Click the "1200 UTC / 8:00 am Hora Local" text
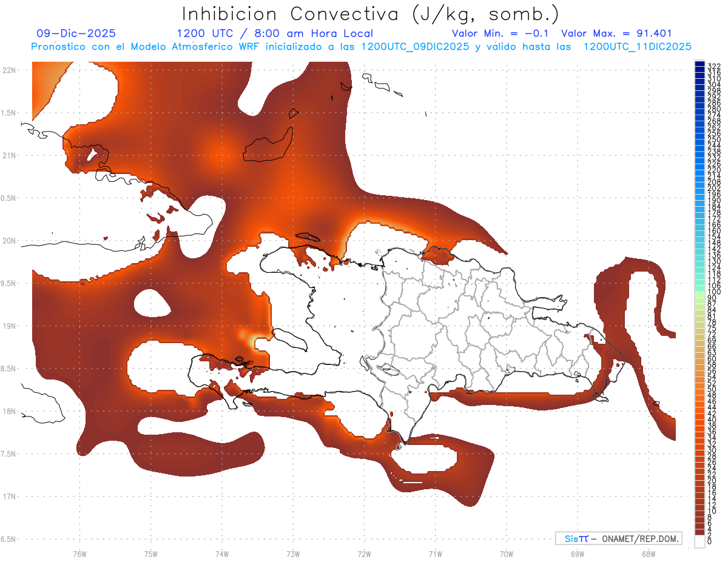Viewport: 728px width, 562px height. tap(275, 34)
